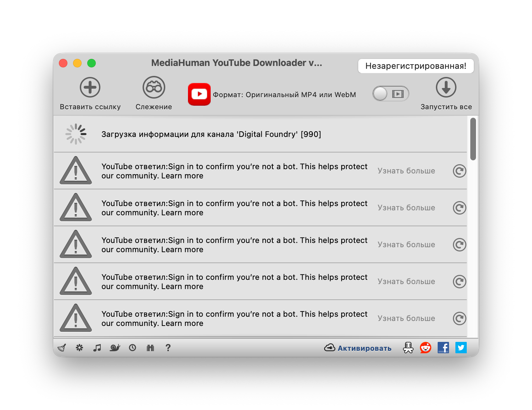Open the clock history icon
532x410 pixels.
tap(132, 348)
